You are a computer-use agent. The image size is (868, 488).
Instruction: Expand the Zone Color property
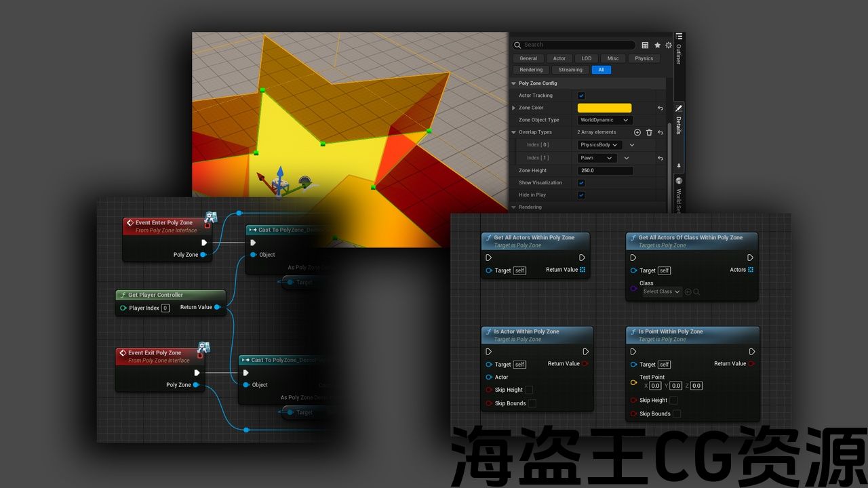pyautogui.click(x=514, y=108)
